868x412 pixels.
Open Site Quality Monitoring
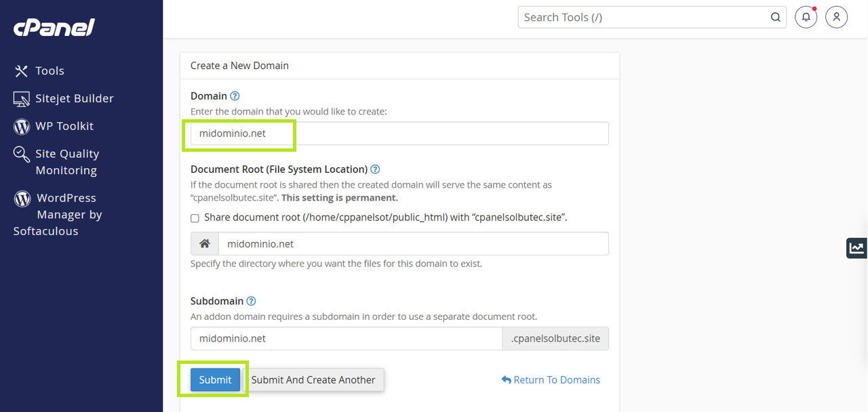(66, 162)
